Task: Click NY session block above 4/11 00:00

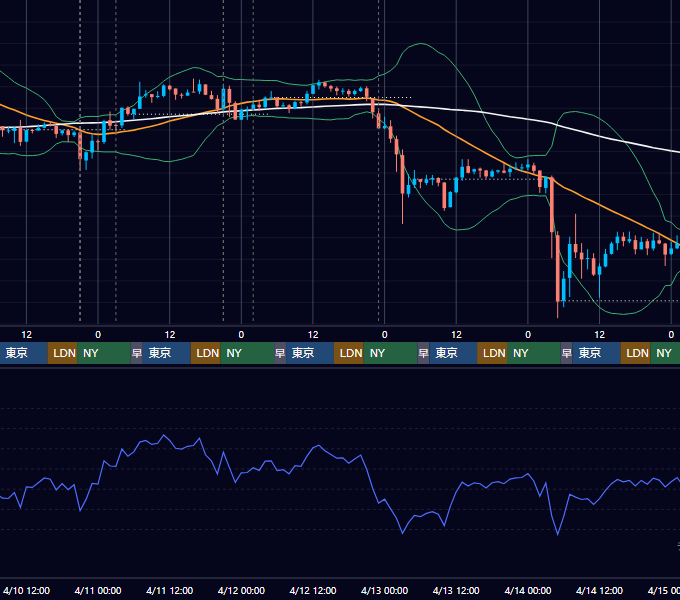Action: tap(104, 353)
